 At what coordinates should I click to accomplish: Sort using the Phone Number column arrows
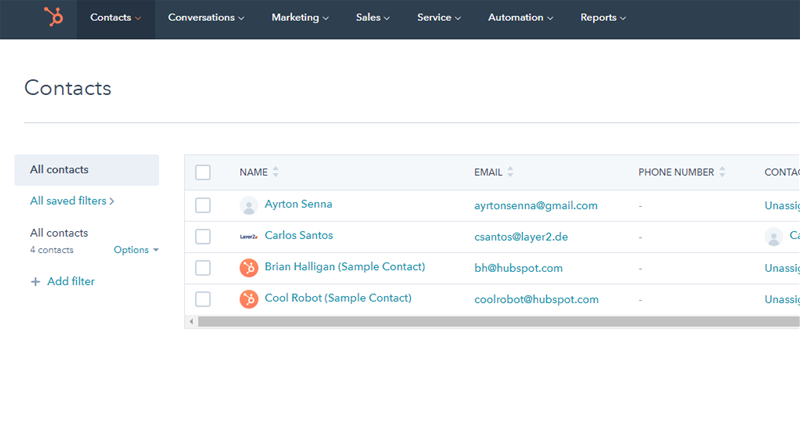pos(722,172)
